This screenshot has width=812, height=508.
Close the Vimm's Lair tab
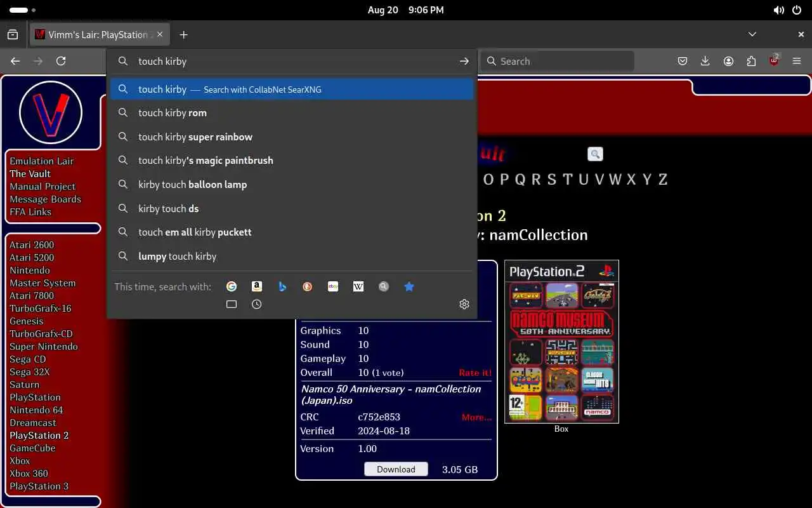(x=160, y=34)
